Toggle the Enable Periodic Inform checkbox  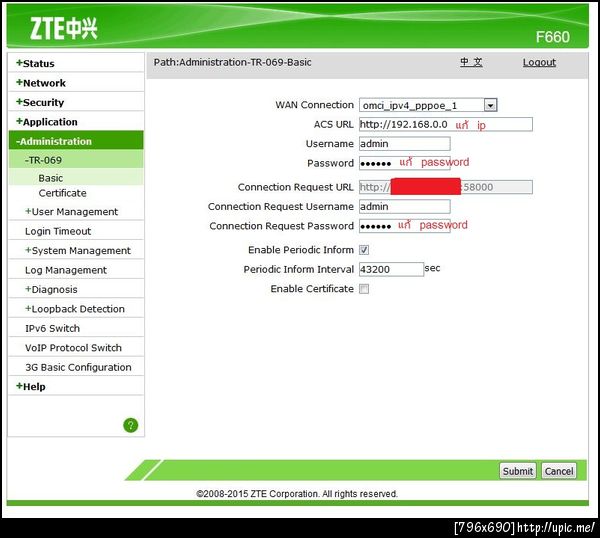[364, 250]
